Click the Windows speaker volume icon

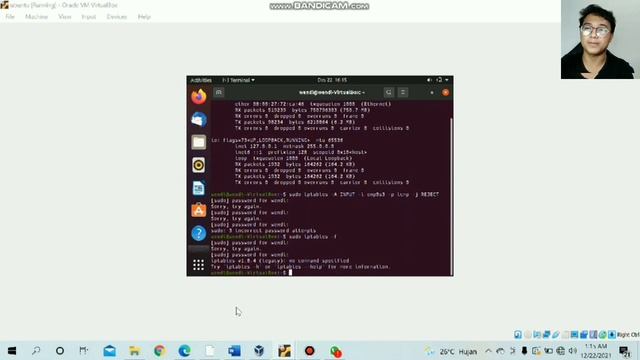pos(573,351)
